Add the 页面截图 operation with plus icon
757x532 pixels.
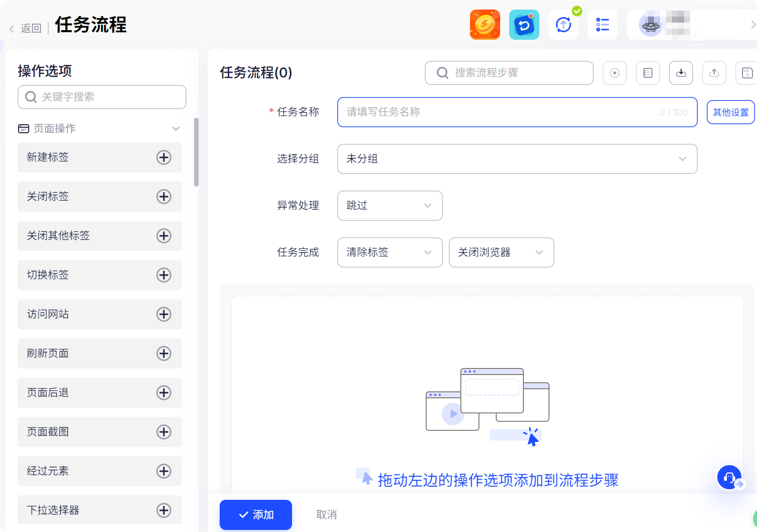pos(164,432)
